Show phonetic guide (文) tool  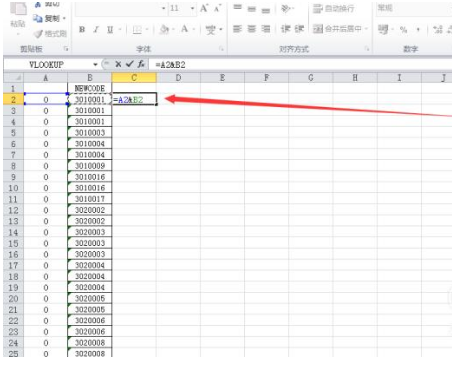211,30
